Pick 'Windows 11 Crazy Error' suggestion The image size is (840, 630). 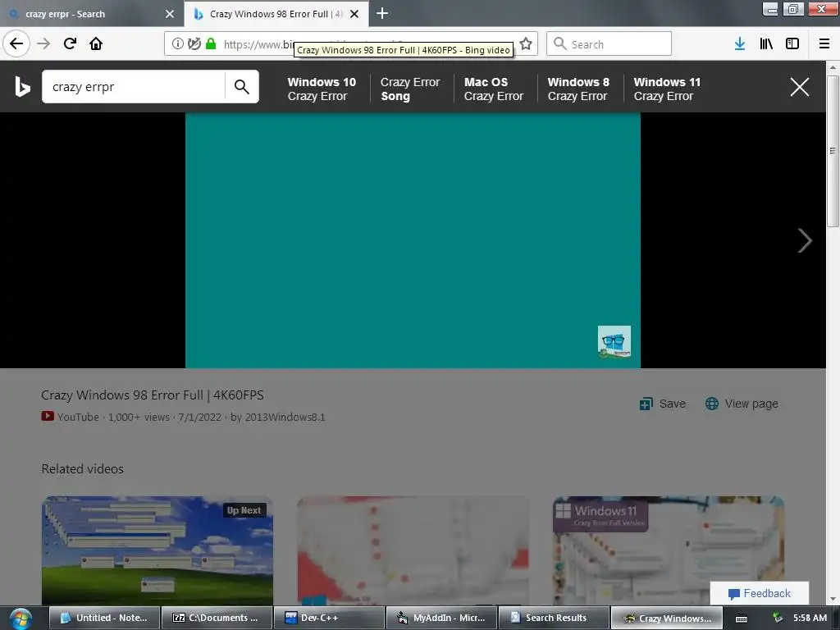tap(667, 89)
